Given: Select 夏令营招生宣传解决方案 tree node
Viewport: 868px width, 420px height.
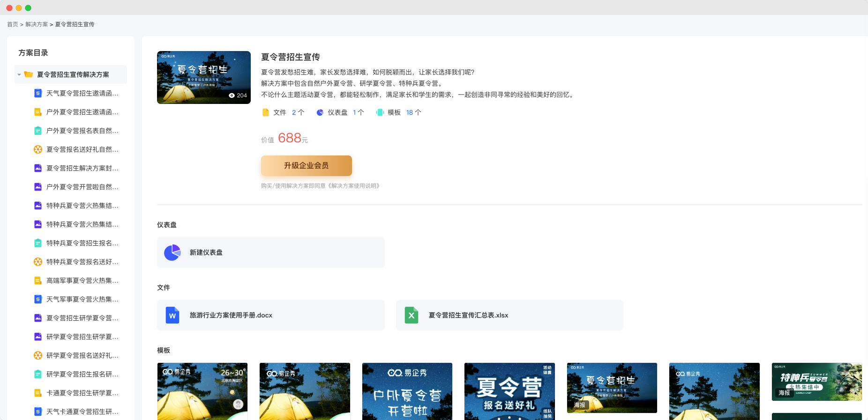Looking at the screenshot, I should 71,74.
